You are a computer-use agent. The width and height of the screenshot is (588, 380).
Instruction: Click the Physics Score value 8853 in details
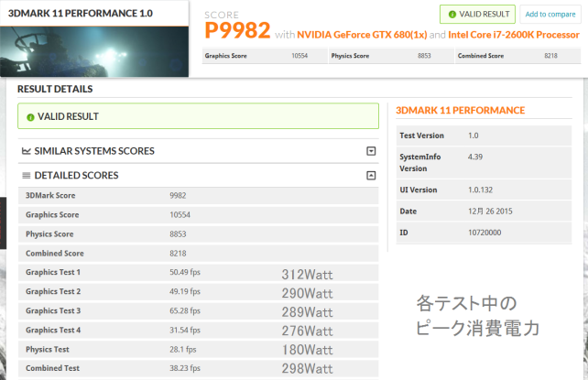click(178, 234)
